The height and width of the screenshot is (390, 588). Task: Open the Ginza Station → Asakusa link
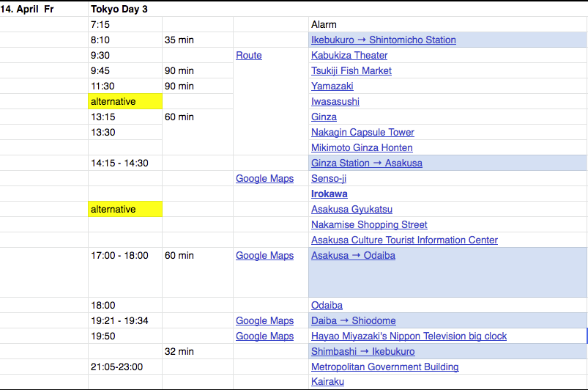pyautogui.click(x=366, y=163)
